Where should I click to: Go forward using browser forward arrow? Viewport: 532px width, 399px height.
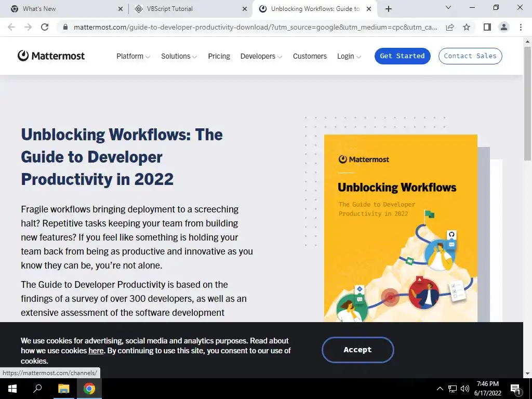(x=28, y=27)
